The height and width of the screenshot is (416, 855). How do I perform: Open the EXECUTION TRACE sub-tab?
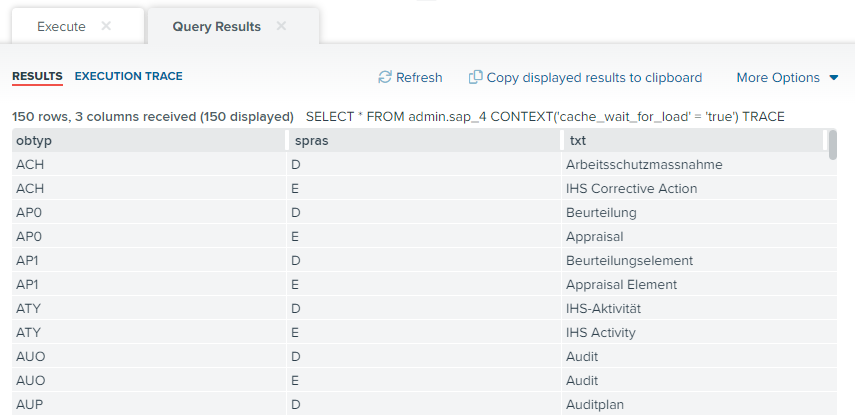tap(129, 76)
